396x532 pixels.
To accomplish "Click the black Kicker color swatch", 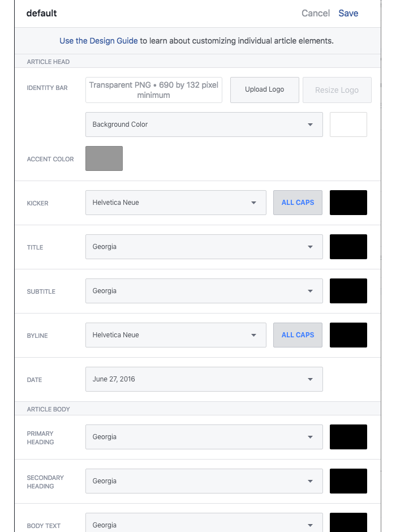I will coord(348,202).
